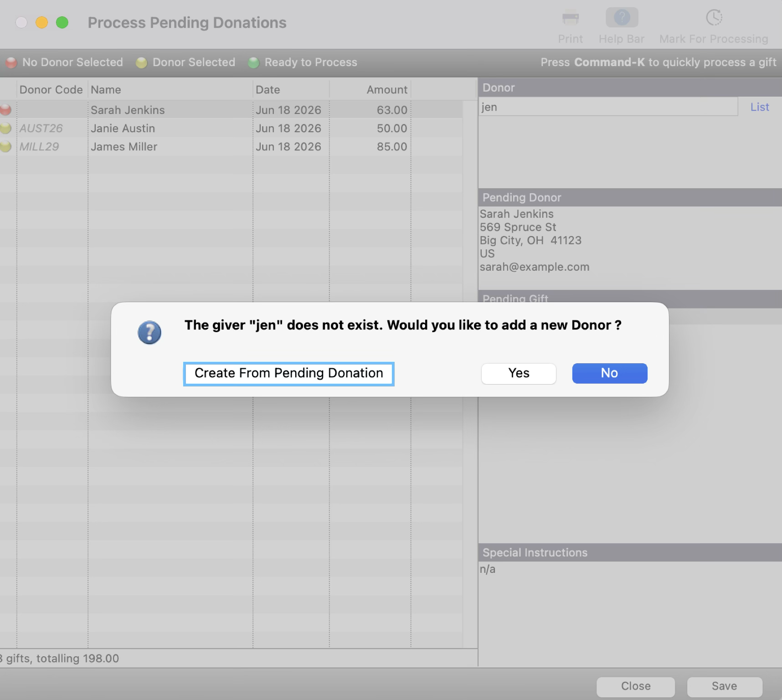Confirm with the Yes button
The image size is (782, 700).
pyautogui.click(x=519, y=373)
